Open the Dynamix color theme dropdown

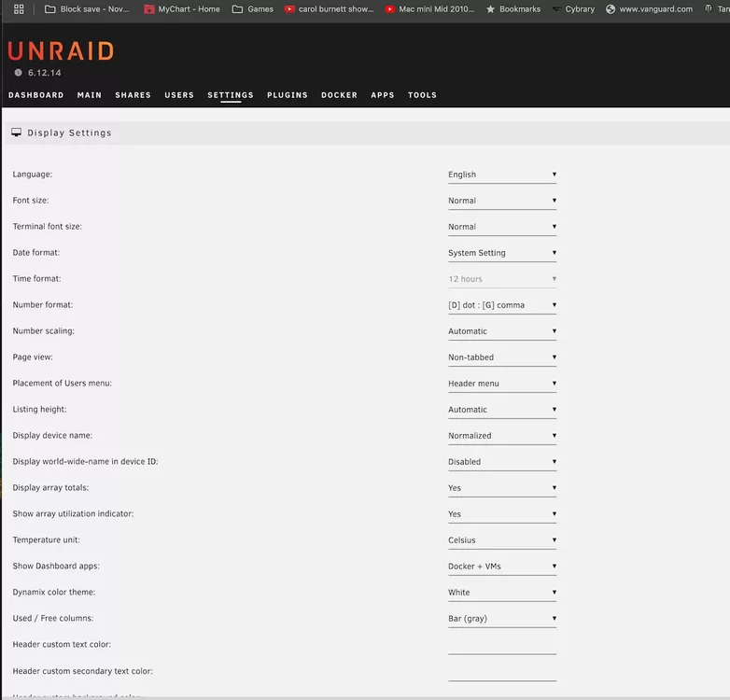(x=502, y=592)
